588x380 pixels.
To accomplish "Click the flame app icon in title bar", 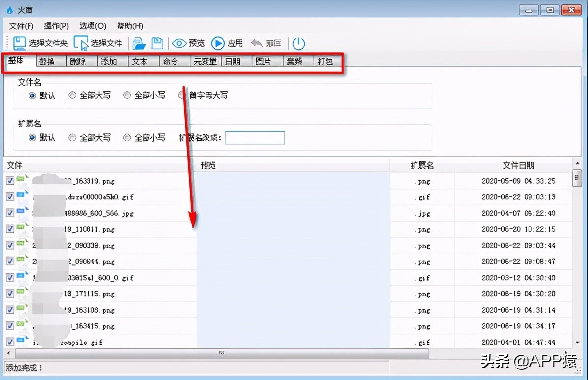I will [x=10, y=9].
